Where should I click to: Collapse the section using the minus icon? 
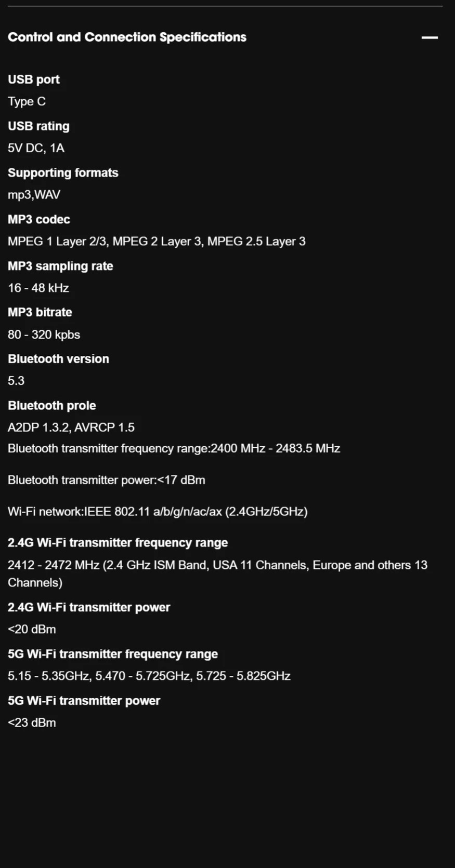click(430, 37)
